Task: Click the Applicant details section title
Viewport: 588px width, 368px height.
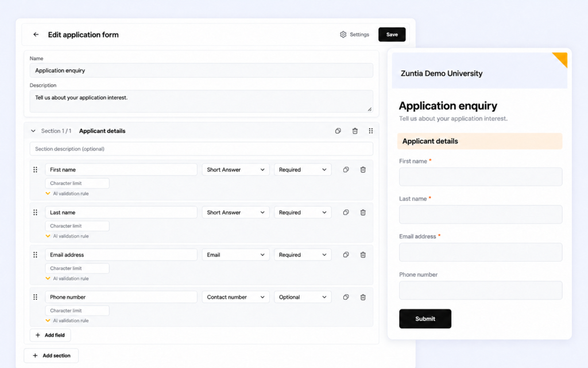Action: tap(102, 131)
